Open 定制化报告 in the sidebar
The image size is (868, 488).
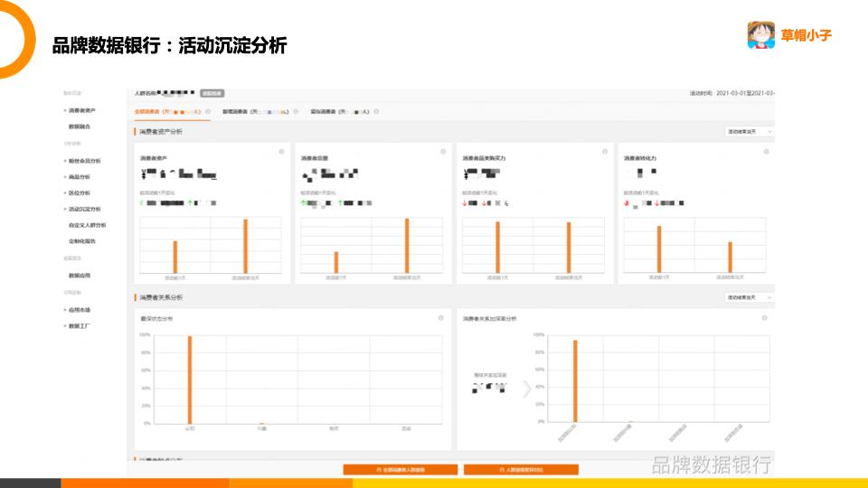coord(82,241)
